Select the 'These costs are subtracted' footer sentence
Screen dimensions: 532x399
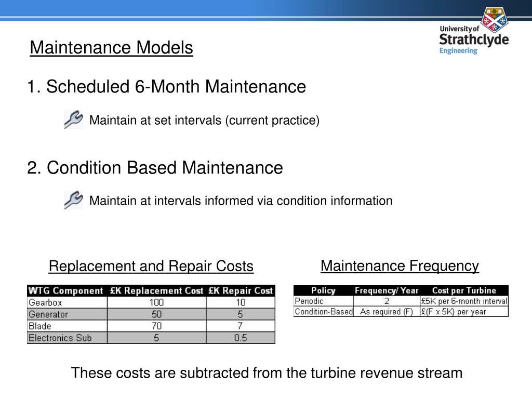point(267,373)
